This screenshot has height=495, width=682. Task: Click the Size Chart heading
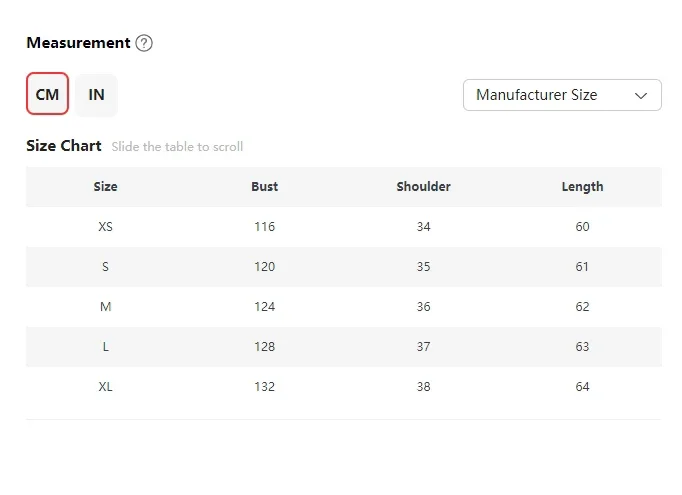pyautogui.click(x=64, y=146)
